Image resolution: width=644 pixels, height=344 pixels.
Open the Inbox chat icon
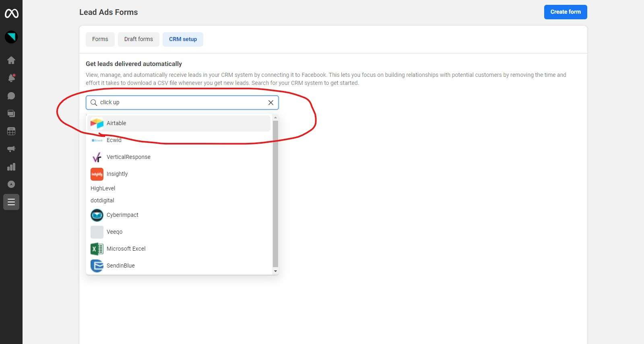click(x=11, y=96)
